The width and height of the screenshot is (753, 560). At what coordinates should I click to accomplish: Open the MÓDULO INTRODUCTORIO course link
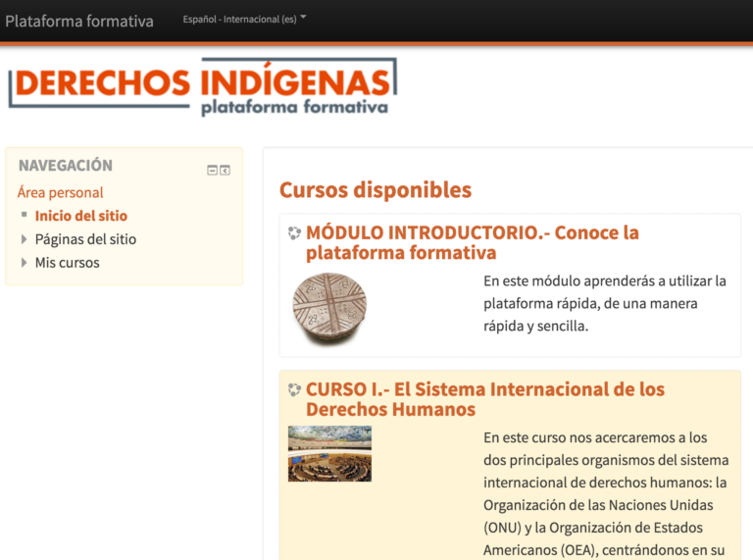coord(473,242)
